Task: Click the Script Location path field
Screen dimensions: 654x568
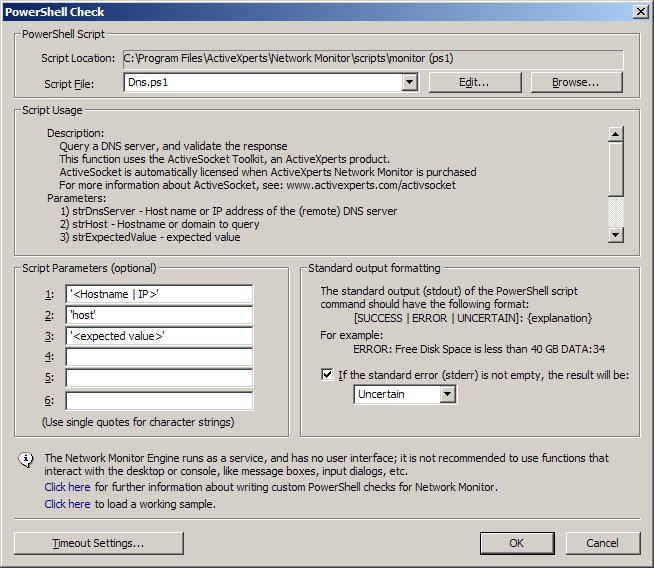Action: pos(373,59)
